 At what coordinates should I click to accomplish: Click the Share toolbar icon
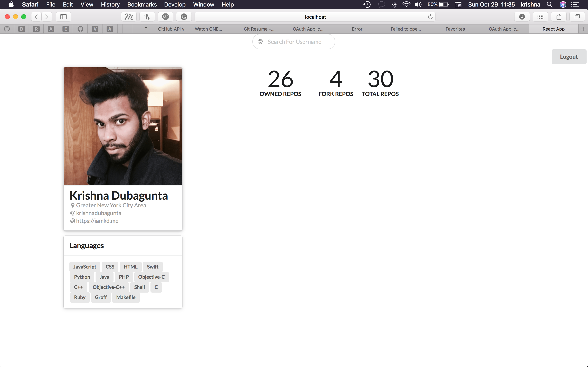point(559,17)
